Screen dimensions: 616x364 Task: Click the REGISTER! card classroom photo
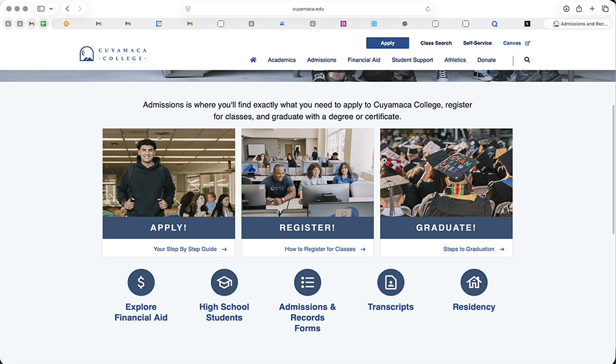pos(307,172)
